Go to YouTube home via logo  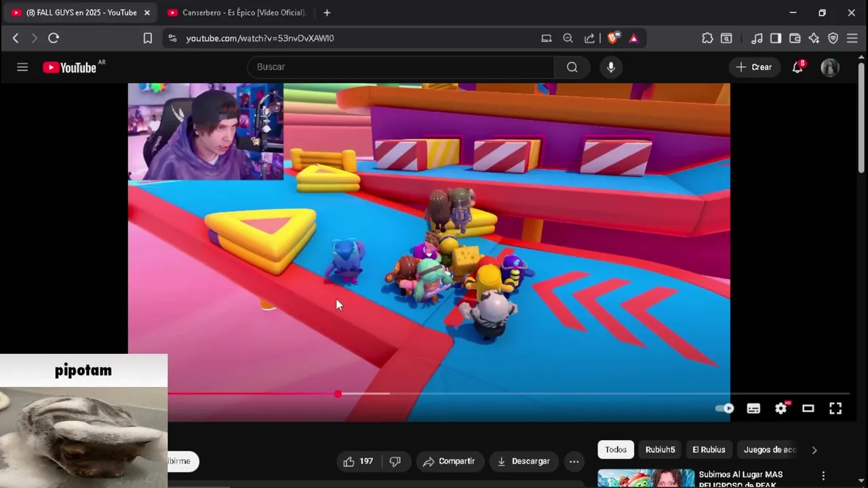(x=69, y=67)
